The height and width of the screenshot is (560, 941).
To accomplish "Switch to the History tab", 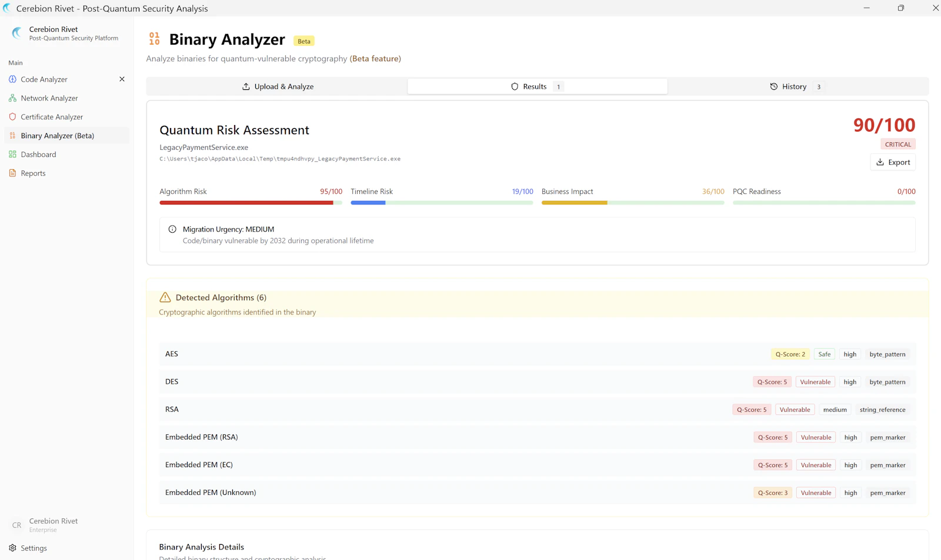I will tap(797, 86).
